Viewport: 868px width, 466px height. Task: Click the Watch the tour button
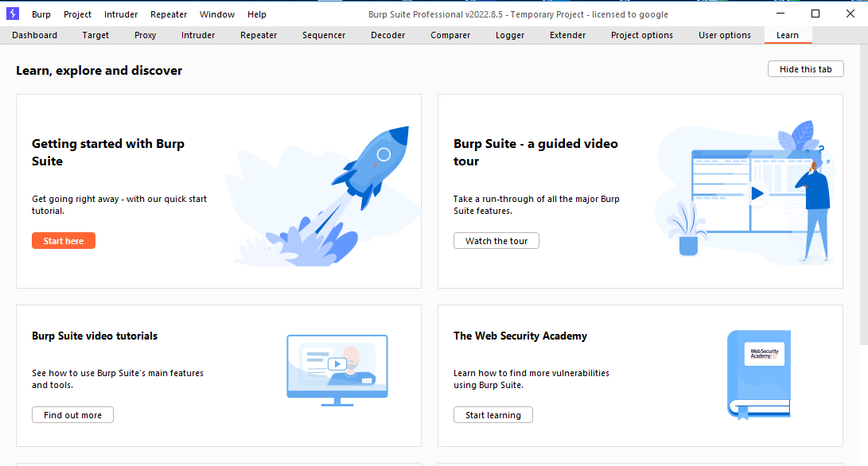[x=496, y=241]
